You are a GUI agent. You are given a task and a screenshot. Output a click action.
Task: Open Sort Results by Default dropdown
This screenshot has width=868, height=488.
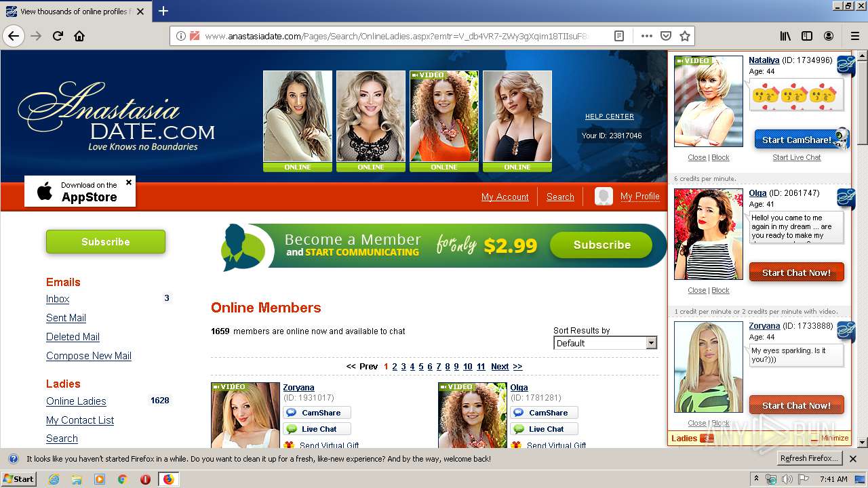click(x=606, y=343)
